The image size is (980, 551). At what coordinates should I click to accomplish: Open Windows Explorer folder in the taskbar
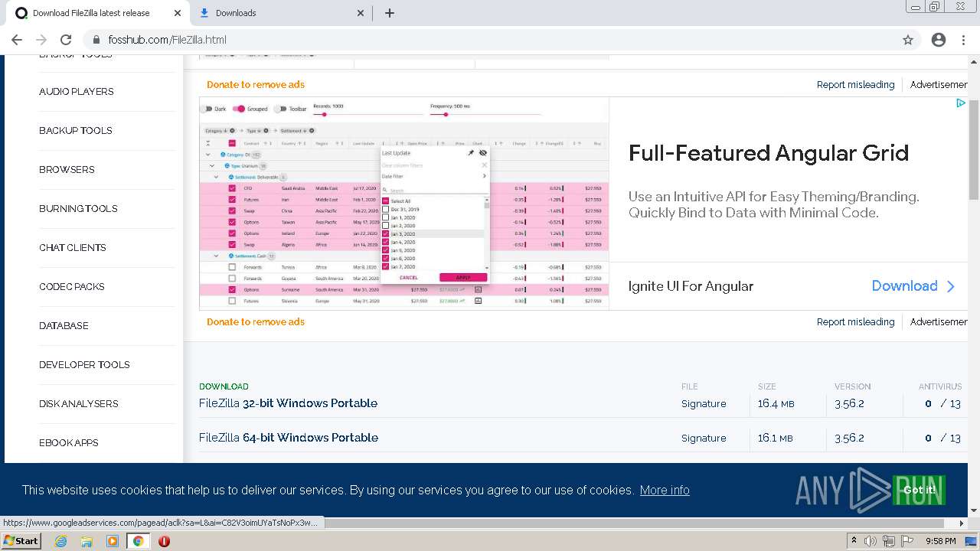point(87,541)
